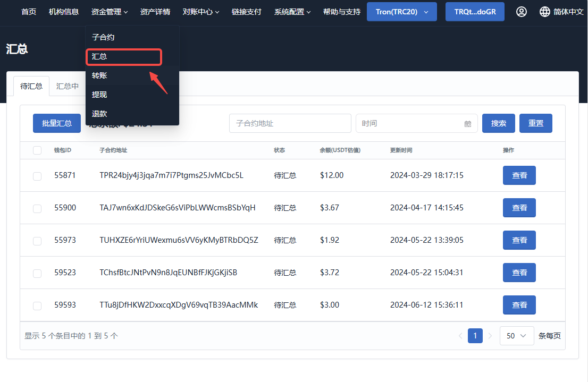Click the 搜索 button

[x=498, y=123]
